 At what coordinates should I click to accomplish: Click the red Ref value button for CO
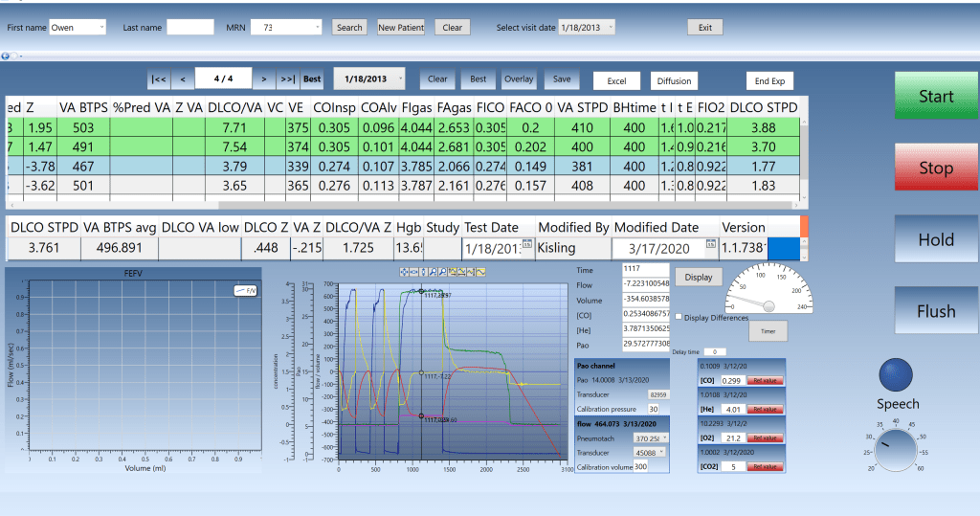point(765,381)
